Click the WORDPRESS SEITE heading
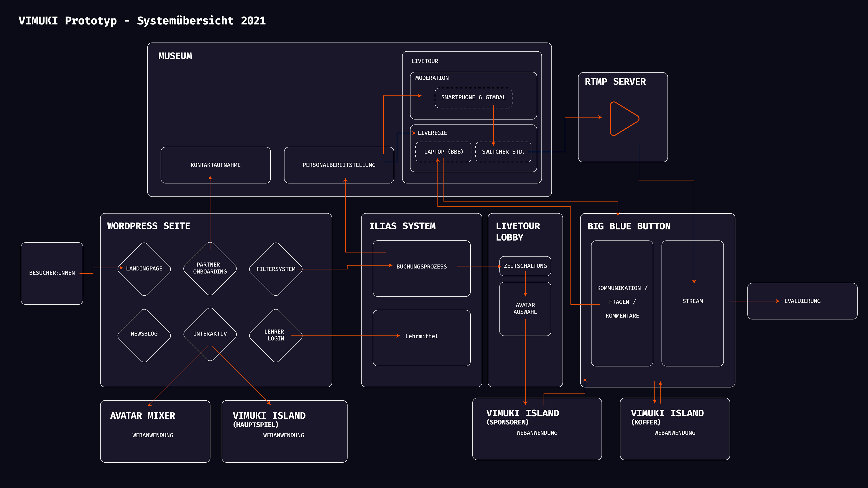This screenshot has height=488, width=868. coord(149,226)
